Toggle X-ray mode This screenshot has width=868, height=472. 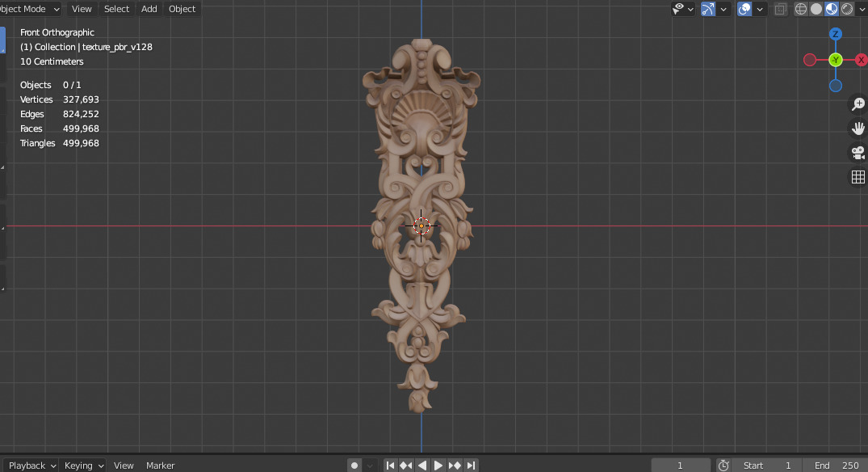781,9
